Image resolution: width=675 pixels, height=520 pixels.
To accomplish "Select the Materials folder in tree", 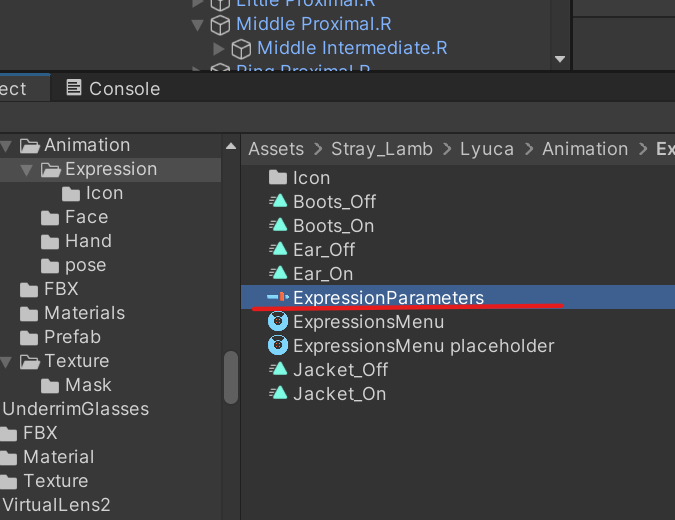I will [x=84, y=313].
